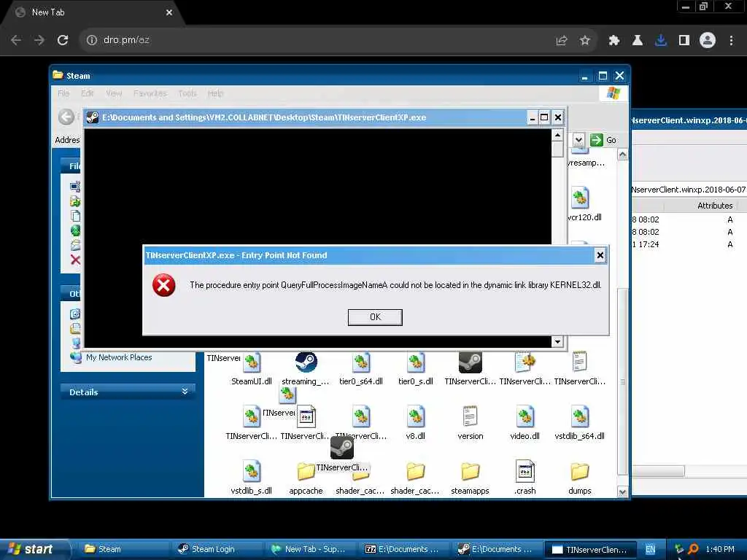Select the v8.dll file
The image size is (747, 560).
coord(415,424)
